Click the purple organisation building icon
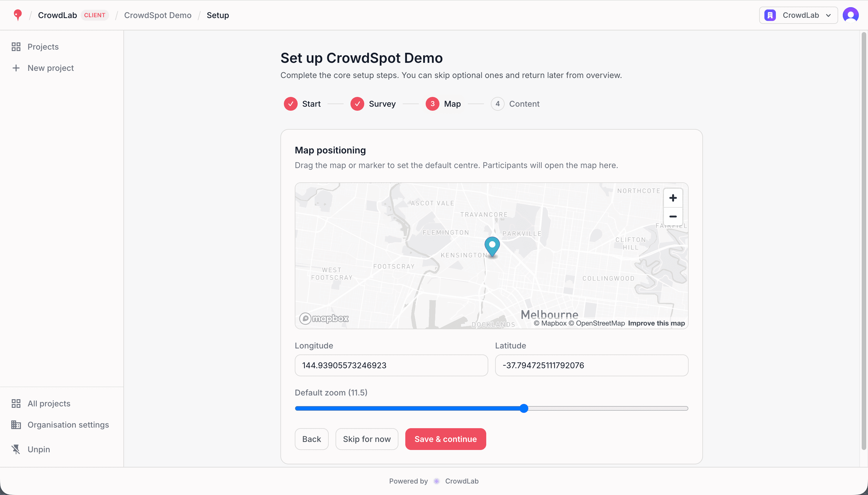Image resolution: width=868 pixels, height=495 pixels. (770, 15)
